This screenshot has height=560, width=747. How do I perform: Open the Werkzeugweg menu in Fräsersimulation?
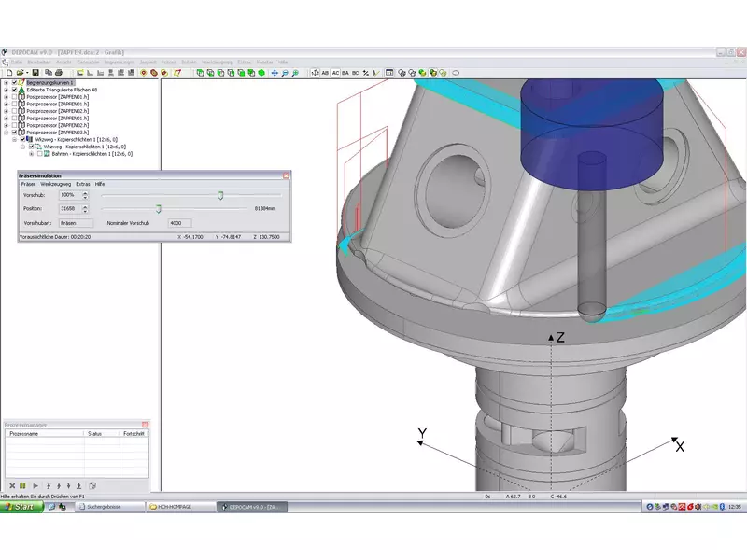(55, 184)
